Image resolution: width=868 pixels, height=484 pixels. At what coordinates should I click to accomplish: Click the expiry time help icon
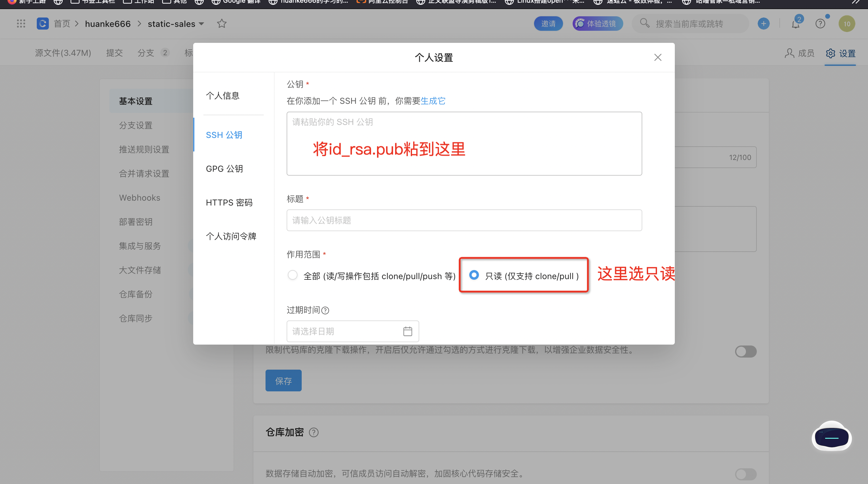point(325,310)
